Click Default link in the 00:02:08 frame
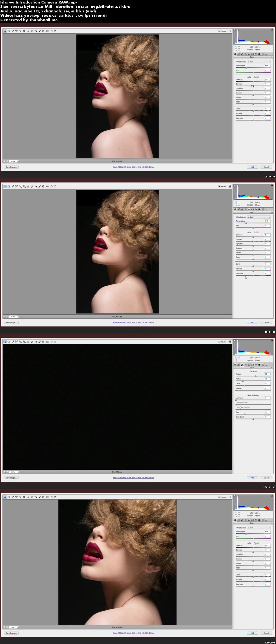Viewport: 276px width, 644px height. (256, 543)
